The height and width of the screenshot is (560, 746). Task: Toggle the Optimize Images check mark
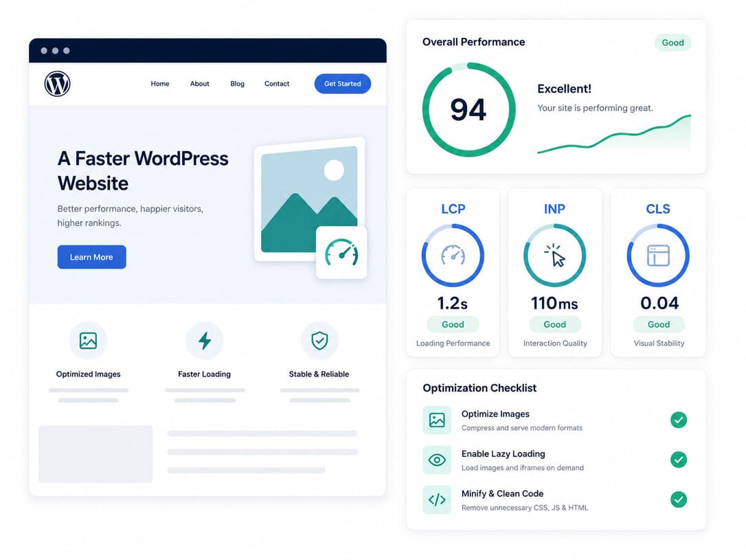click(679, 420)
